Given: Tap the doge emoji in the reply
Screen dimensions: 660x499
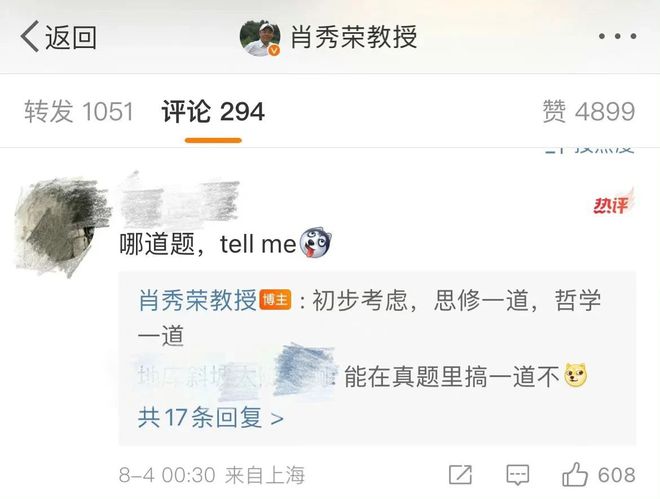Looking at the screenshot, I should click(575, 376).
